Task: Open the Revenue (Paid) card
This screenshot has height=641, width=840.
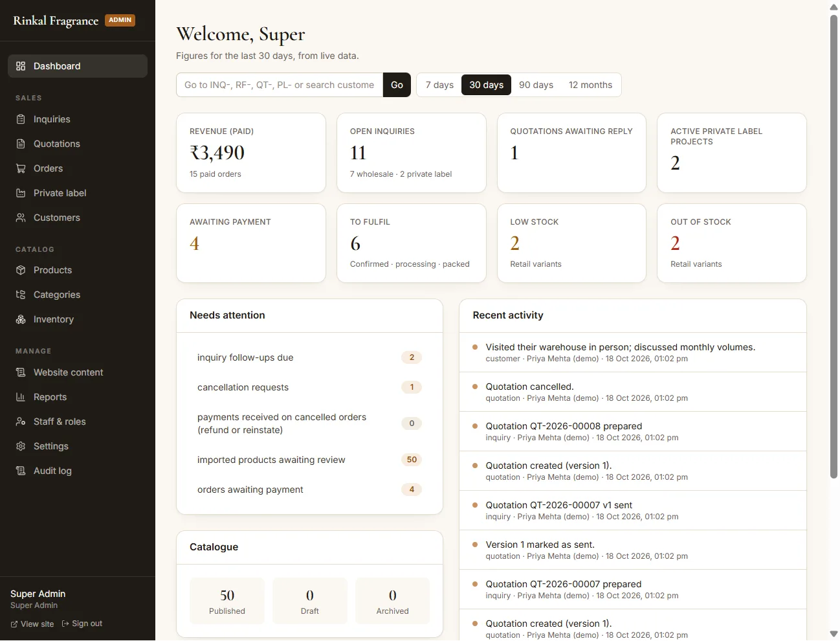Action: tap(251, 153)
